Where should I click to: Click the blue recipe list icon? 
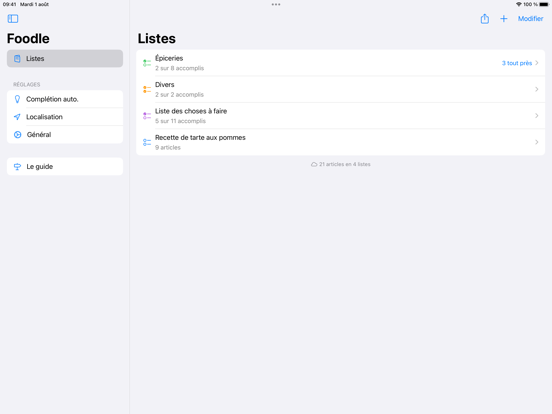coord(147,142)
